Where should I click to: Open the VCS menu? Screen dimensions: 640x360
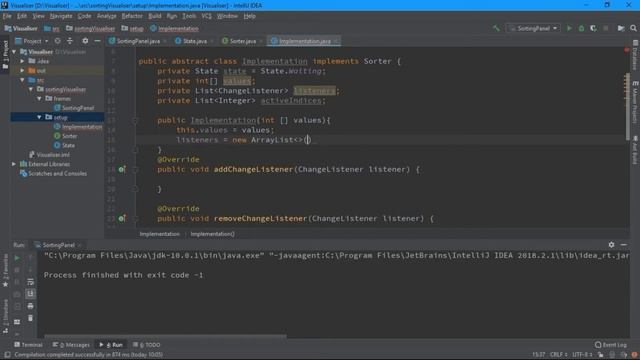(x=207, y=16)
